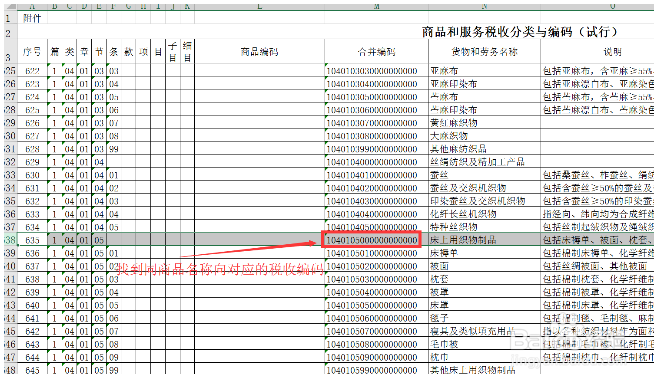This screenshot has width=665, height=384.
Task: Select sequence number 645 cell
Action: click(x=32, y=370)
